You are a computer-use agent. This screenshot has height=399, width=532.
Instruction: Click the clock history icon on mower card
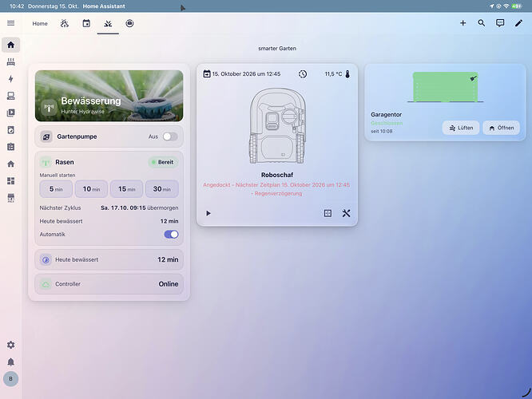point(303,74)
